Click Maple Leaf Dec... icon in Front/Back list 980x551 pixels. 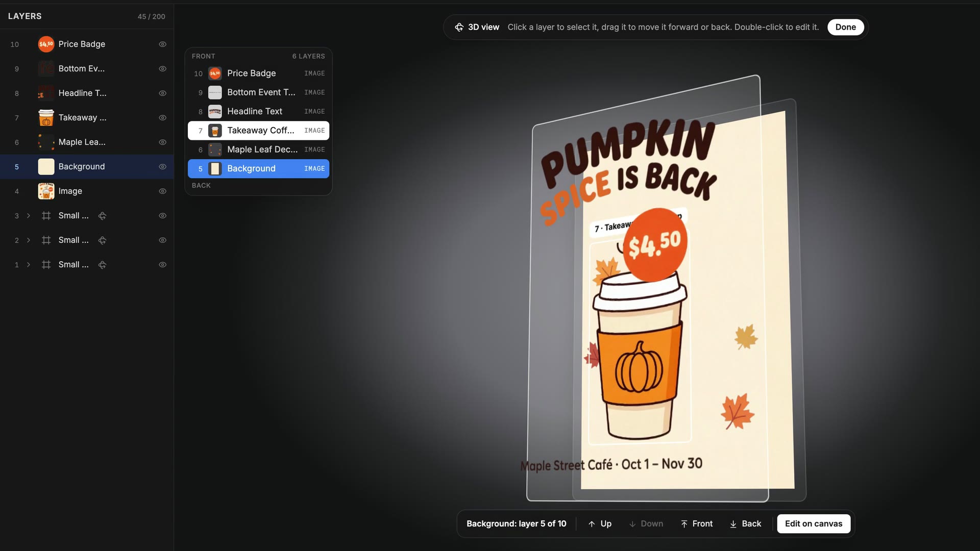click(215, 149)
